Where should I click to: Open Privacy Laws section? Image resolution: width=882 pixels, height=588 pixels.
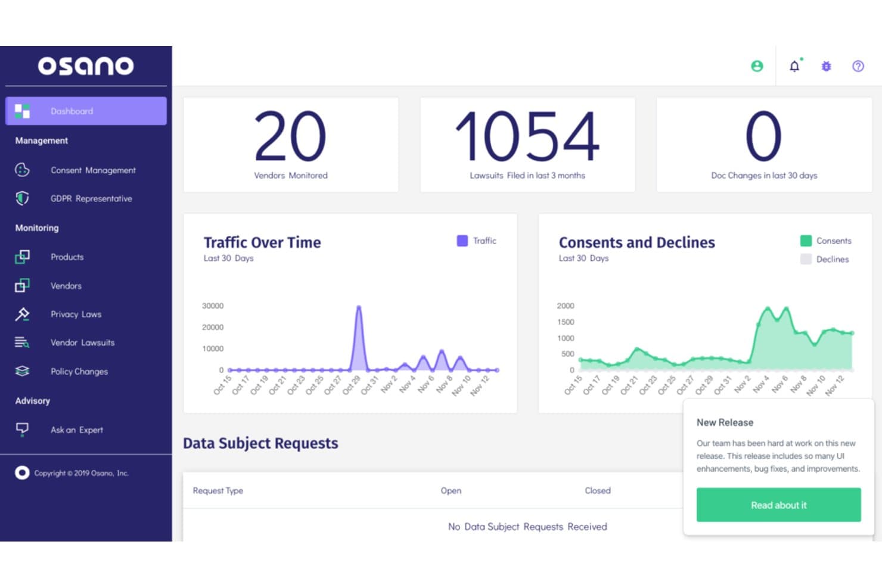76,314
